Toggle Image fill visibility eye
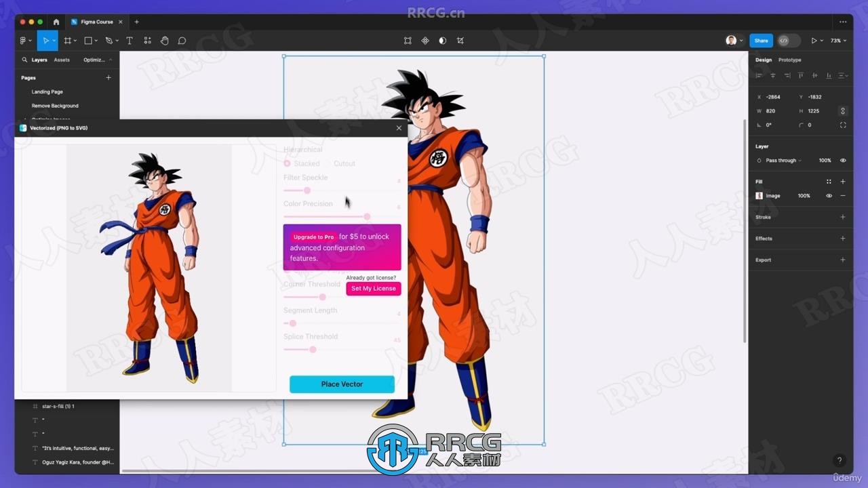Screen dimensions: 868x488 pyautogui.click(x=829, y=196)
